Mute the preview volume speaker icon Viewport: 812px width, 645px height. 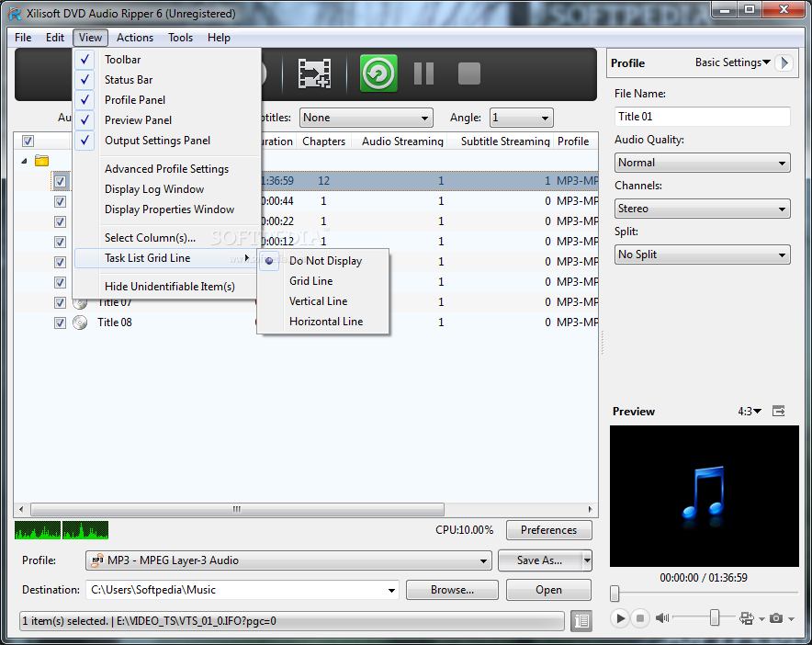(662, 618)
